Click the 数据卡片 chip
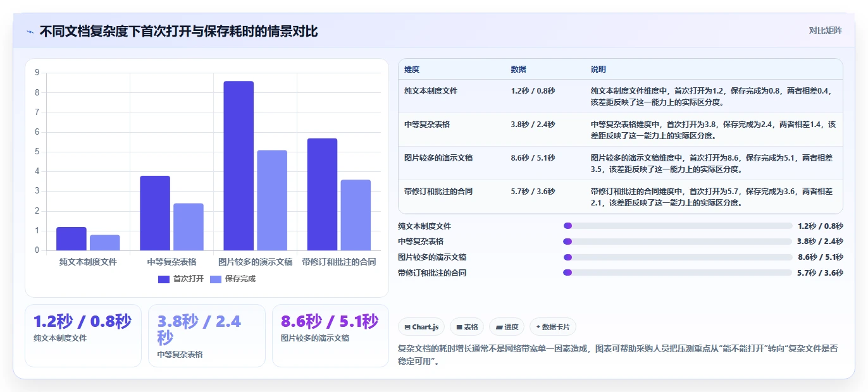 pos(553,327)
